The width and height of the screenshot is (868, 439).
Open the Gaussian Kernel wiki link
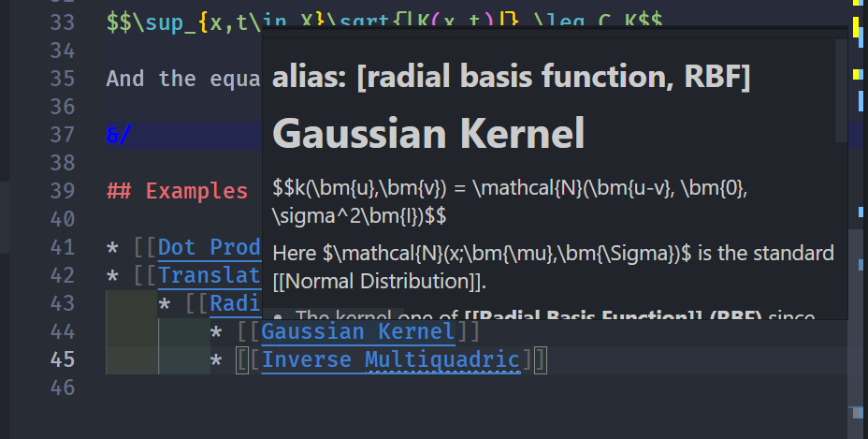(x=358, y=331)
